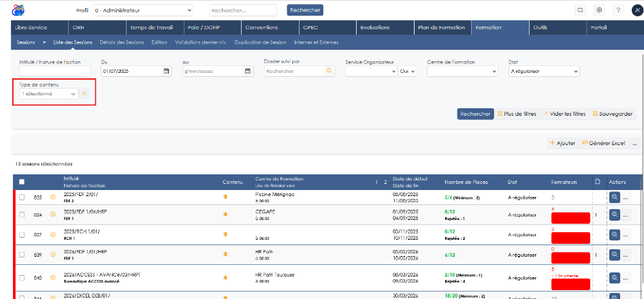Viewport: 644px width, 299px height.
Task: View session 839 with the magnifier icon
Action: point(615,255)
